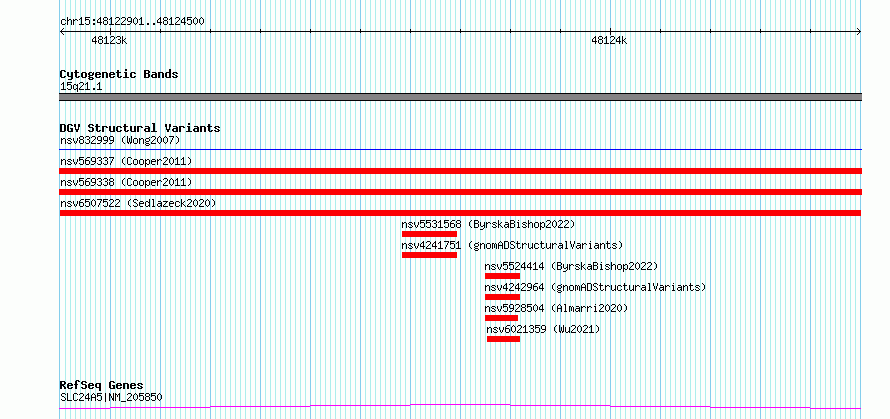Open the nsv5524414 (ByrskaBishop2022) variant label
Screen dimensions: 890x419
coord(571,266)
